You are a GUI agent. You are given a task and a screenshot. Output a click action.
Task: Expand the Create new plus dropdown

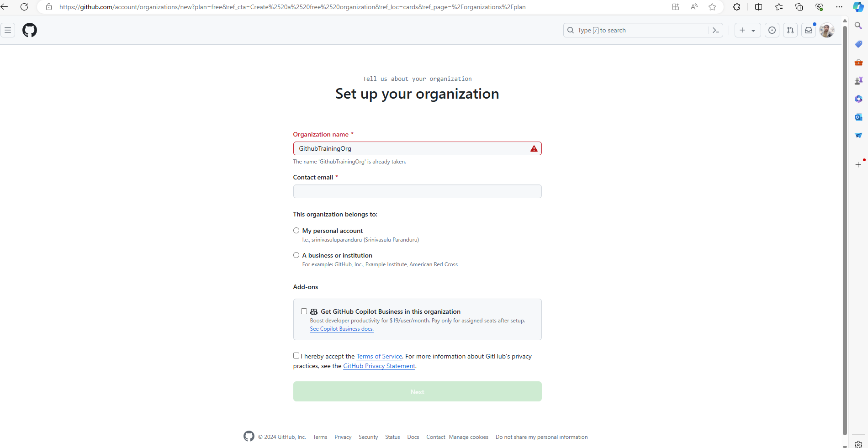pos(747,30)
